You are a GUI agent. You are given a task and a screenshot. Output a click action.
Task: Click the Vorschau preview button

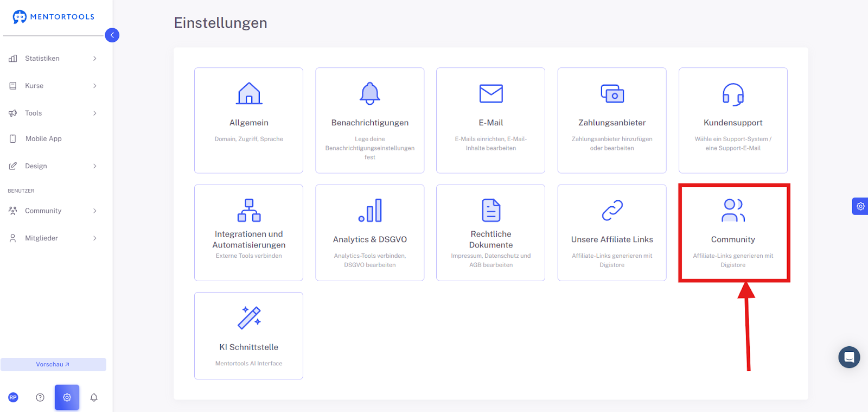53,364
